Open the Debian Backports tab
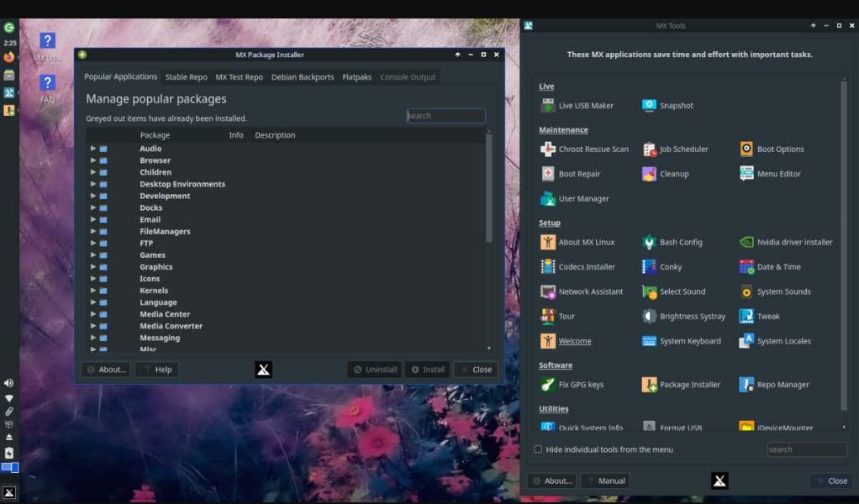 [x=302, y=76]
